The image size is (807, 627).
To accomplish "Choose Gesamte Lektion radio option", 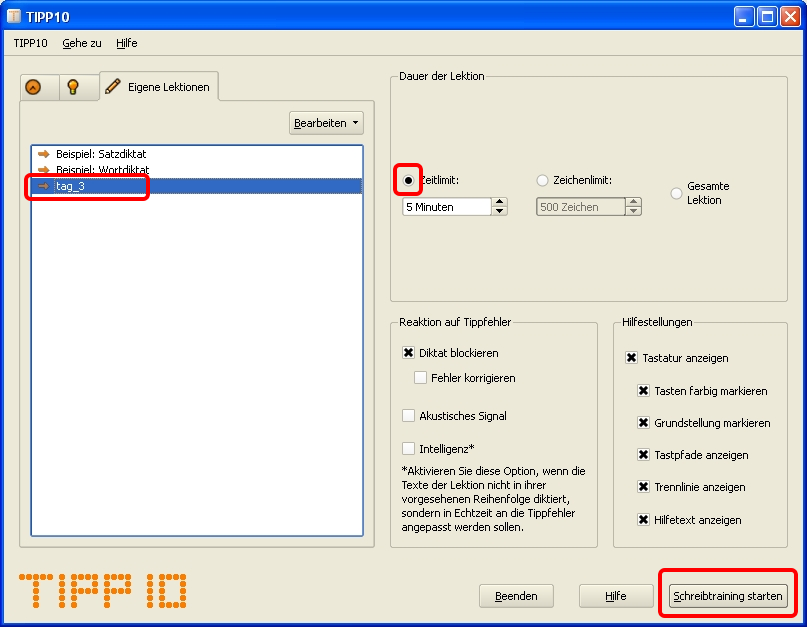I will [x=677, y=192].
